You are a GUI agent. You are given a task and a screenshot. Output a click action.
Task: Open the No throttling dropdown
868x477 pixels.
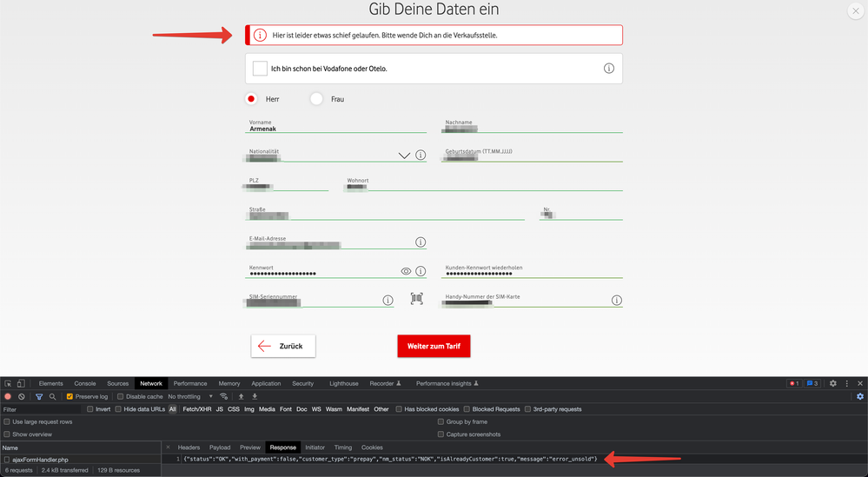[x=190, y=396]
